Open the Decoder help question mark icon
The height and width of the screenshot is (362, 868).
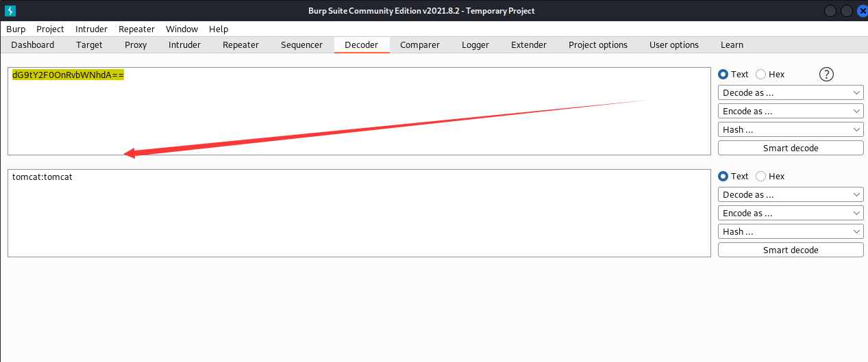click(826, 75)
